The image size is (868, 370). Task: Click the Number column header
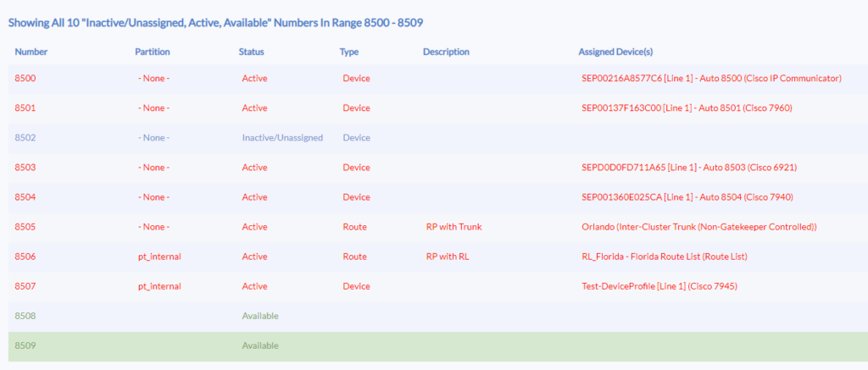[x=31, y=52]
